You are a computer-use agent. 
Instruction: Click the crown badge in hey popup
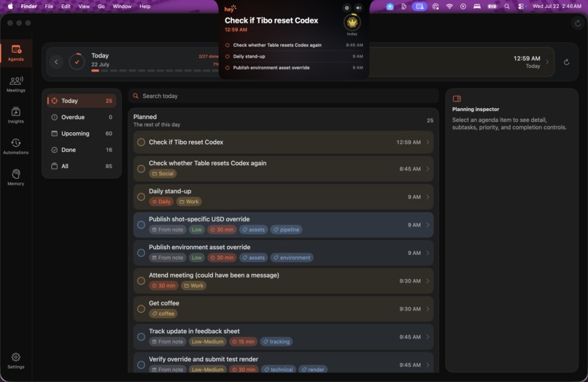pos(352,23)
